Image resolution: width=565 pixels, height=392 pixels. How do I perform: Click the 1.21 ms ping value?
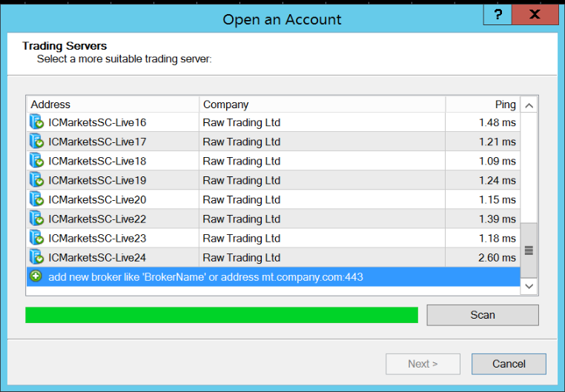point(498,142)
